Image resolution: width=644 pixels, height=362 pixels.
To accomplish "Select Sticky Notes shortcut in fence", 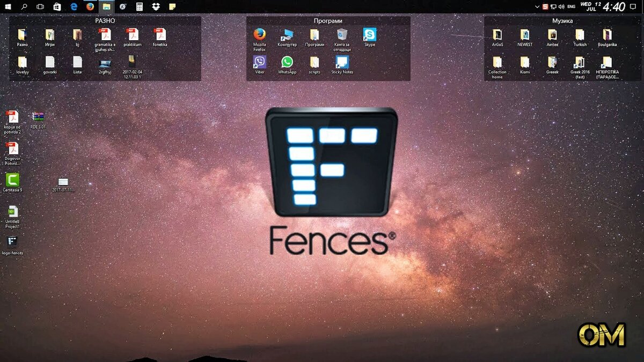I will pos(342,64).
